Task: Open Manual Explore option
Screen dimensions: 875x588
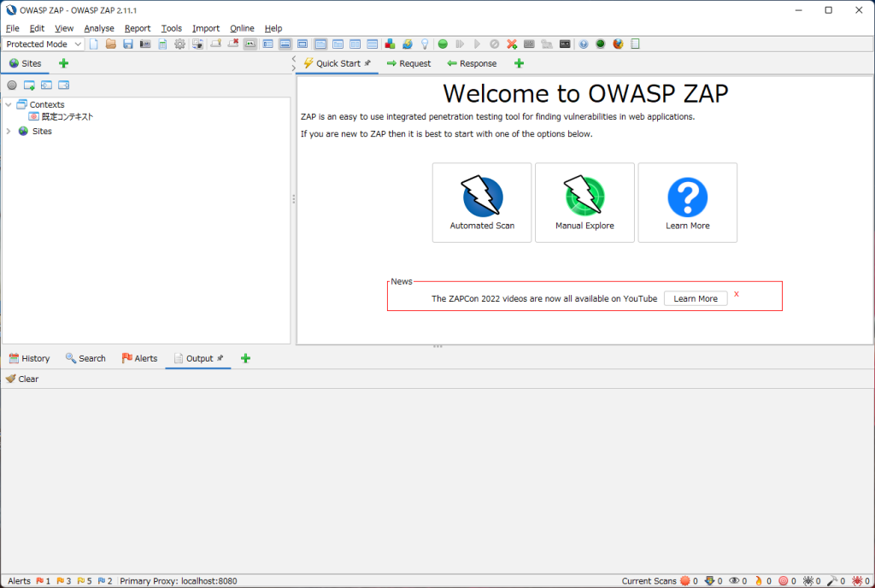Action: pyautogui.click(x=584, y=203)
